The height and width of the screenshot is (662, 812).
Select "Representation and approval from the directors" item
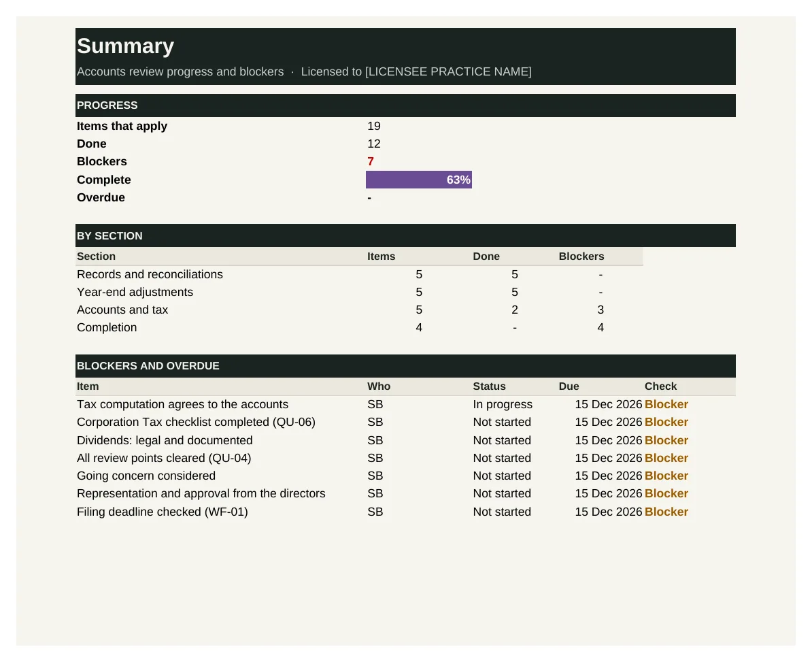[x=201, y=494]
